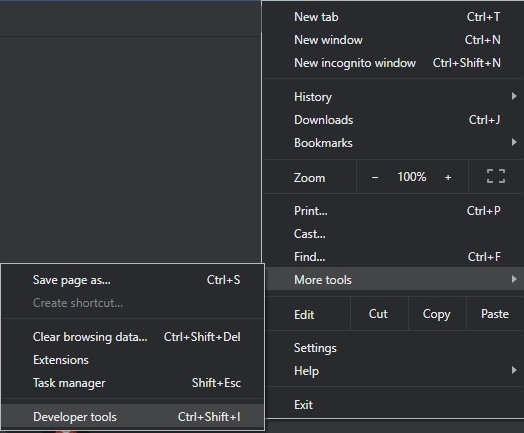
Task: Click the Paste edit button
Action: click(495, 314)
